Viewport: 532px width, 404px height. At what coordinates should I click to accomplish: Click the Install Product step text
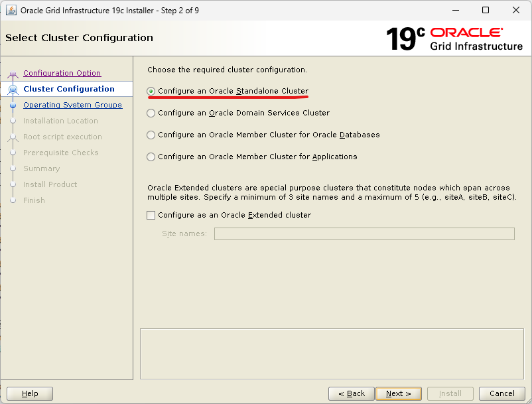click(50, 184)
